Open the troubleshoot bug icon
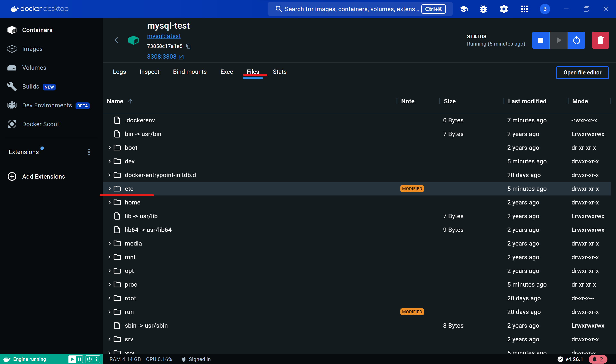 pyautogui.click(x=483, y=9)
